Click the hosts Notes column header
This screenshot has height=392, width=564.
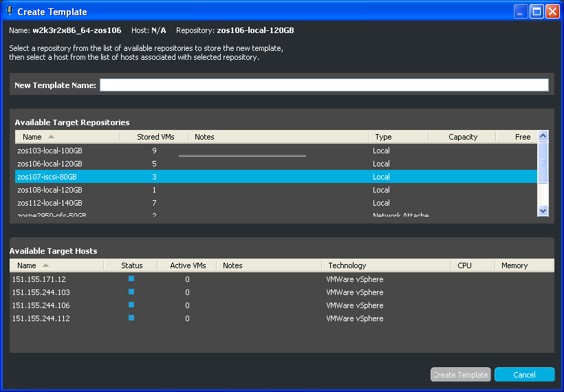coord(270,265)
